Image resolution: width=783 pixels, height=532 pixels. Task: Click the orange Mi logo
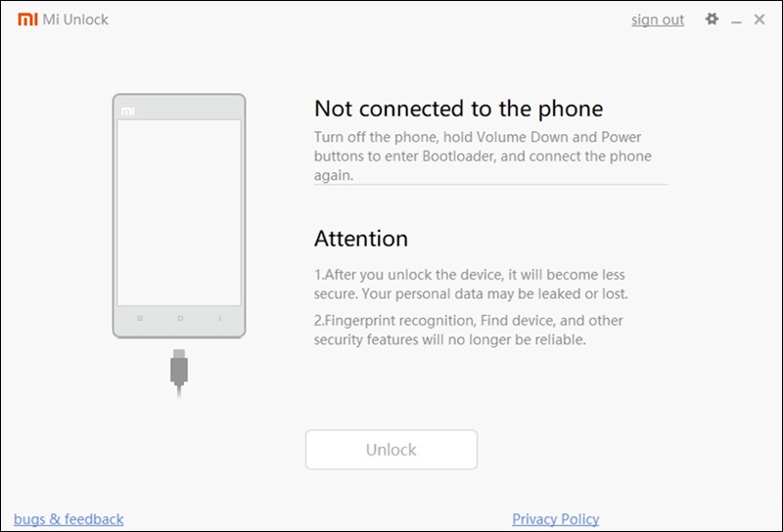pos(27,19)
